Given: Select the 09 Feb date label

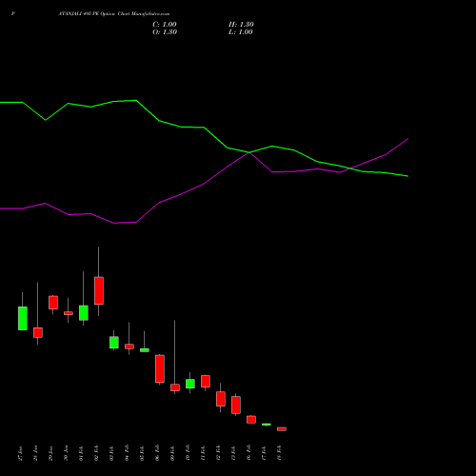Looking at the screenshot, I should tap(172, 453).
